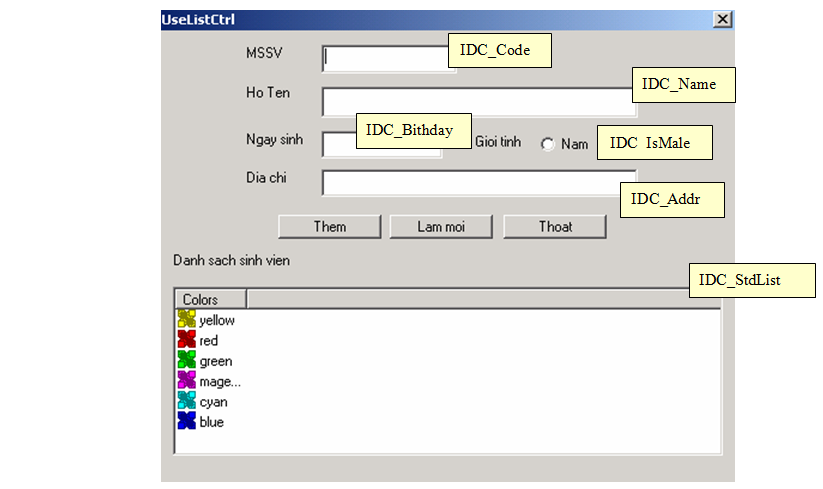Select the 'blue' list item text
The height and width of the screenshot is (489, 823).
point(211,422)
